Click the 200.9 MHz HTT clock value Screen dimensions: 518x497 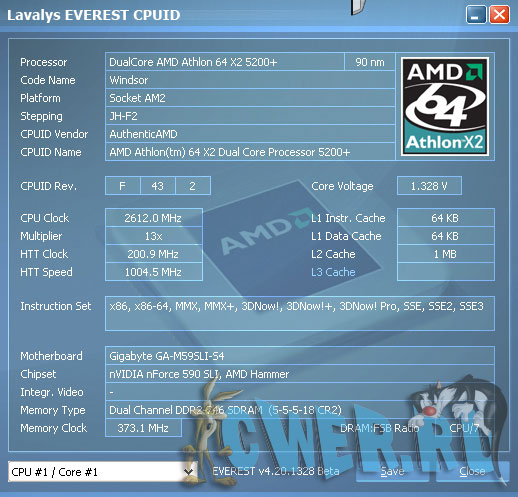pos(154,254)
